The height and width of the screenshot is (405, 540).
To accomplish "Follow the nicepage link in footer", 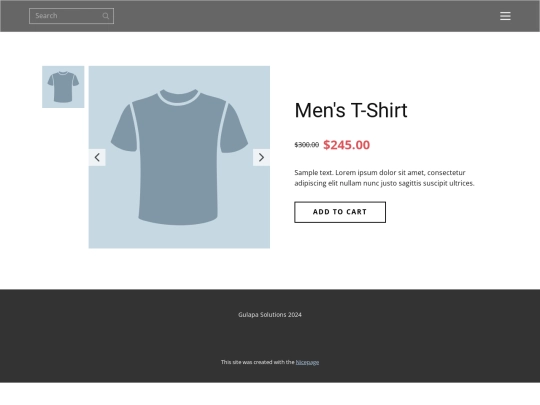I will (307, 362).
